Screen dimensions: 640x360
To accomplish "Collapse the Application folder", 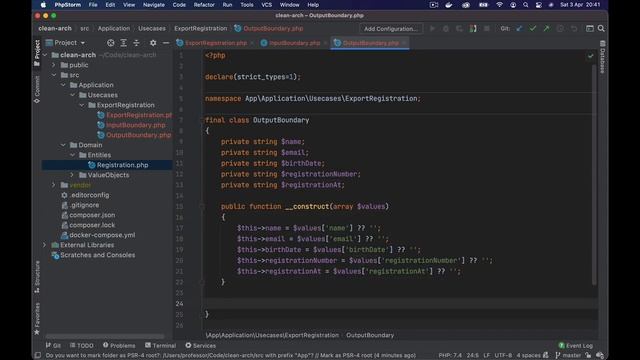I will (63, 85).
